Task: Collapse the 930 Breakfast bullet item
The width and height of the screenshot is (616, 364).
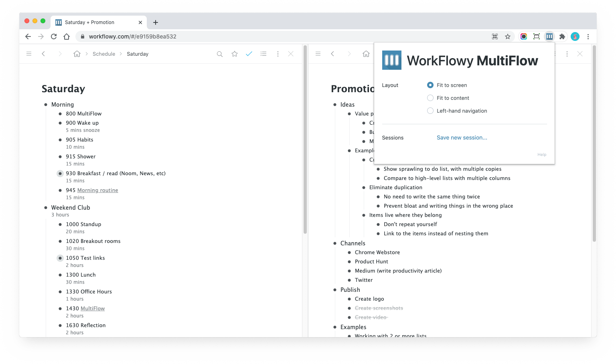Action: pyautogui.click(x=60, y=174)
